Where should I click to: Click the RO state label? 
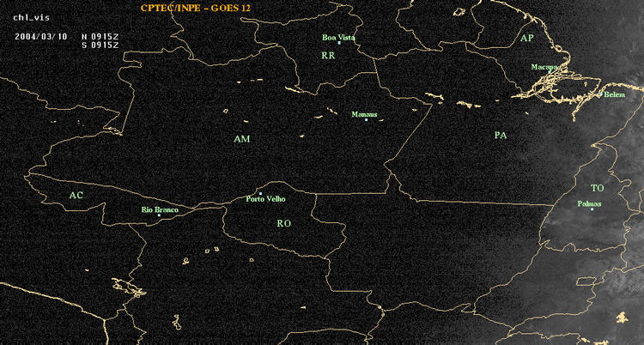(284, 223)
